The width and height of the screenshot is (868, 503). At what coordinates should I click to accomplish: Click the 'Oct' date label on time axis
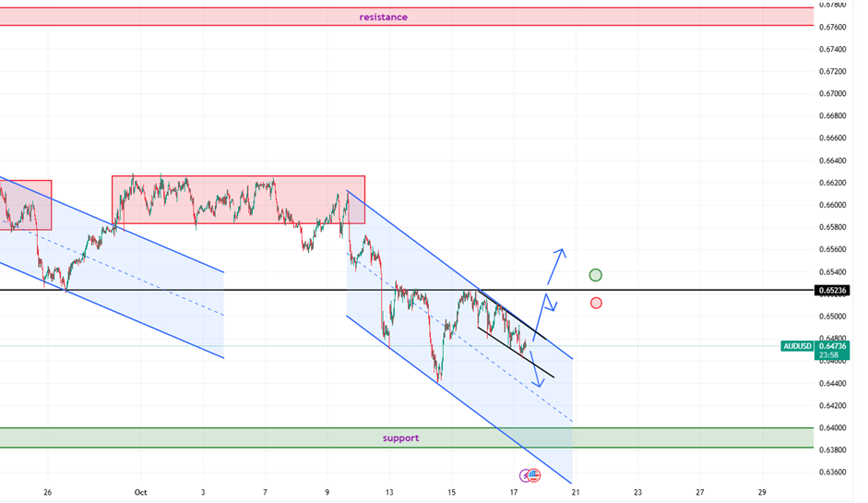tap(141, 493)
